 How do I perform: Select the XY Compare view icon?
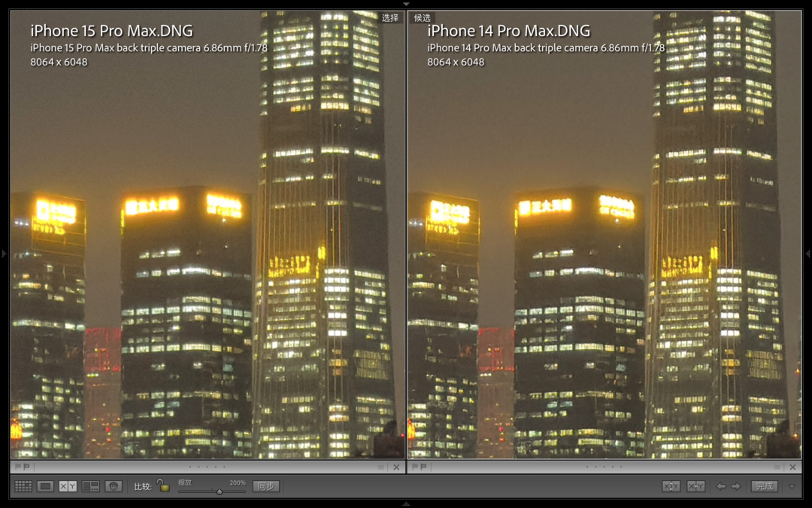68,486
